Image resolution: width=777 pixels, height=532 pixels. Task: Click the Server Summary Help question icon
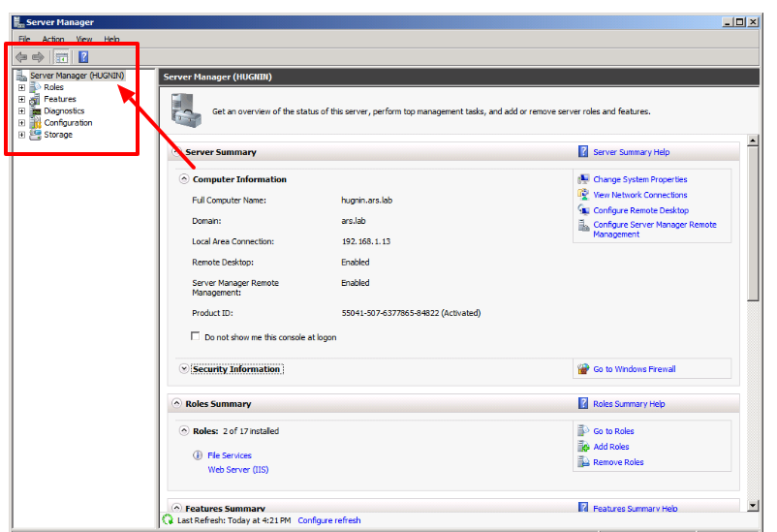coord(583,152)
